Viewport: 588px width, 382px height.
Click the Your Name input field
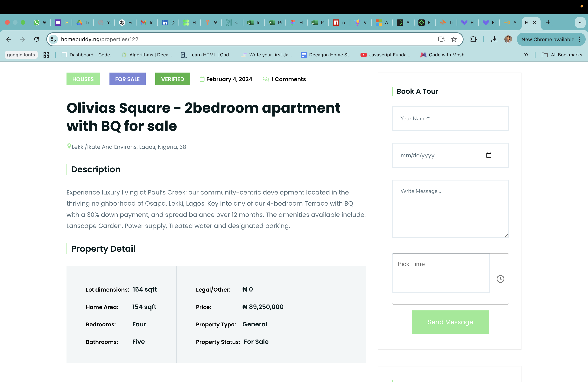pos(450,119)
